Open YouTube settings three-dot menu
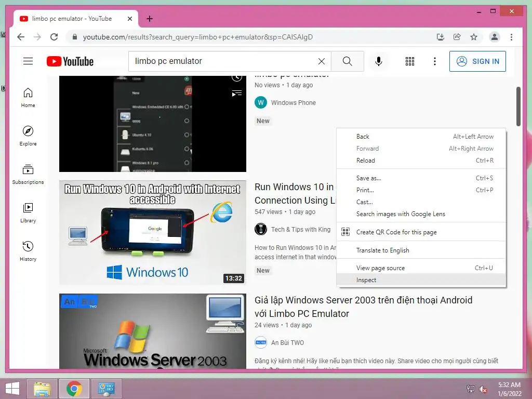Viewport: 532px width, 399px height. [x=435, y=61]
